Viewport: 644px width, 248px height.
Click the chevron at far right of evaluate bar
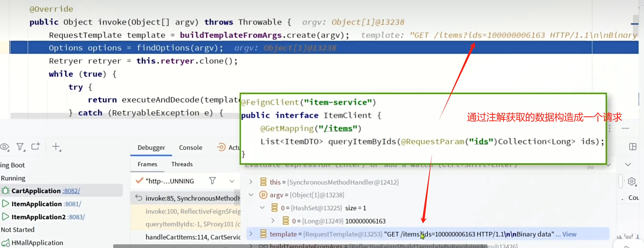pyautogui.click(x=628, y=165)
